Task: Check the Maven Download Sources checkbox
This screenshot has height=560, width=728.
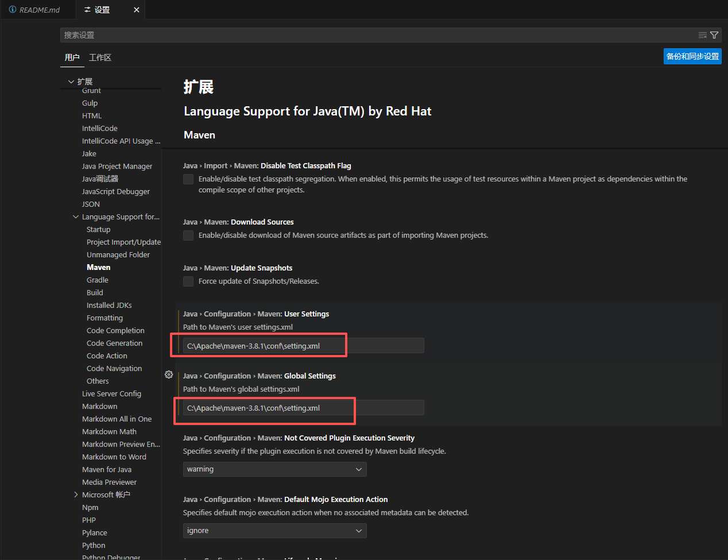Action: click(188, 235)
